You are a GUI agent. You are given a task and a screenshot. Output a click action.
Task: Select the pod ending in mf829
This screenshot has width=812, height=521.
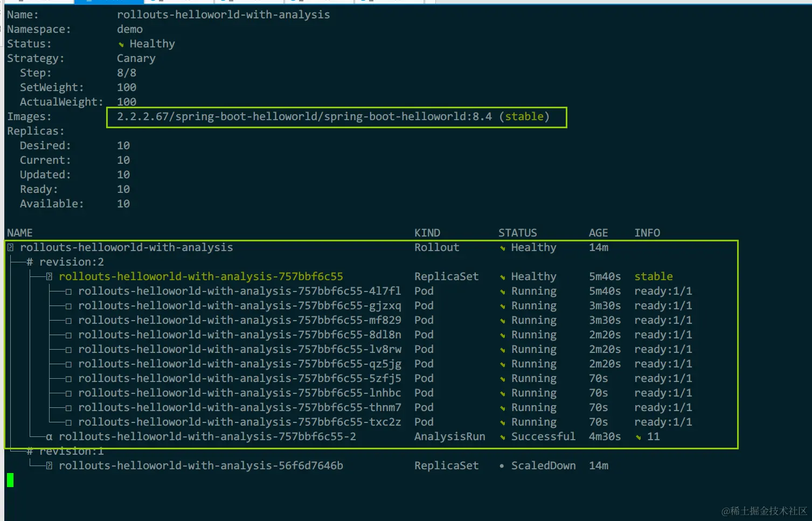tap(240, 320)
